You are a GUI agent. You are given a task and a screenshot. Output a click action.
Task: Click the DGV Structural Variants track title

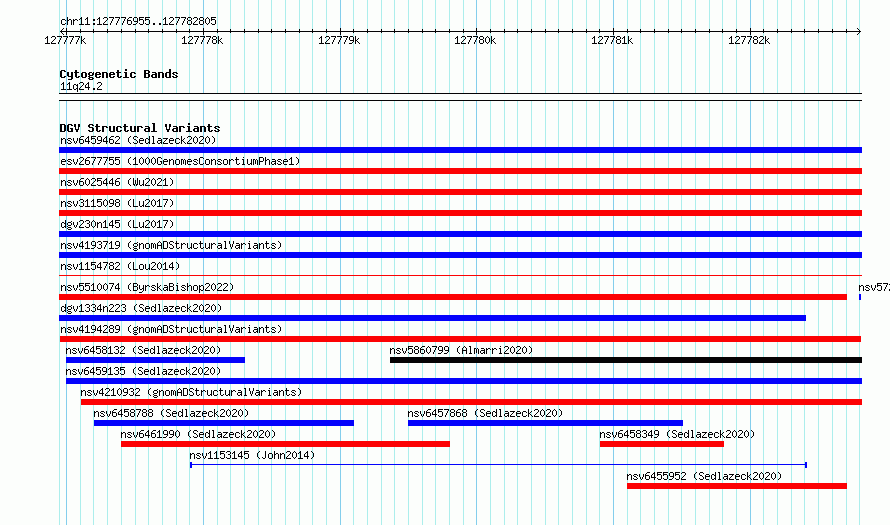coord(140,128)
